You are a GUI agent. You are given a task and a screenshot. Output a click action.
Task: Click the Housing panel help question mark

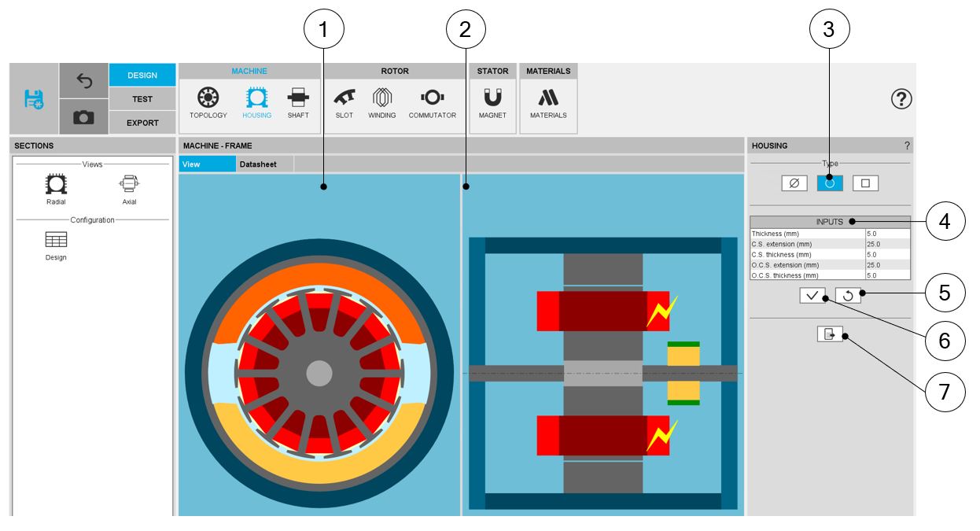[x=907, y=146]
